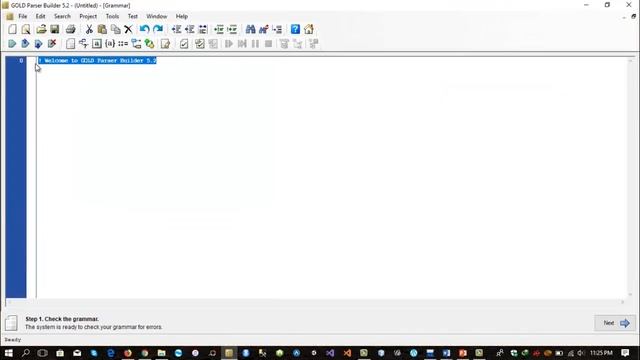The image size is (640, 360).
Task: Click the vertical scrollbar of the editor
Action: click(630, 178)
